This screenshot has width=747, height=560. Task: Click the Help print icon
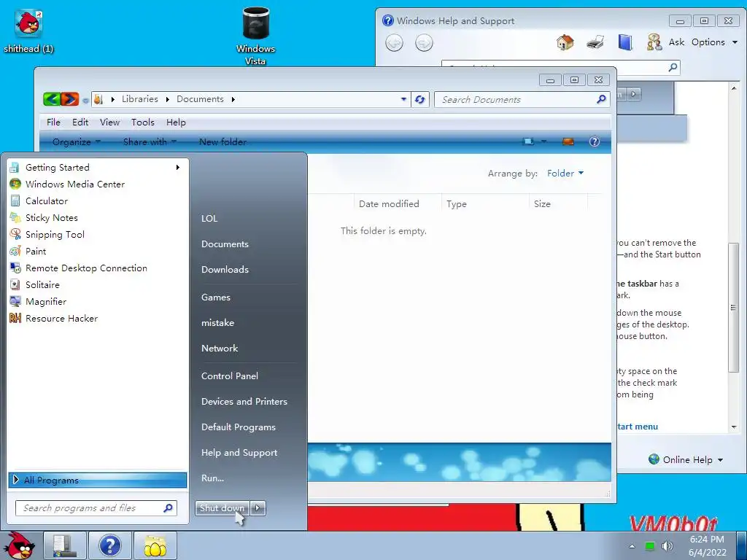coord(595,42)
